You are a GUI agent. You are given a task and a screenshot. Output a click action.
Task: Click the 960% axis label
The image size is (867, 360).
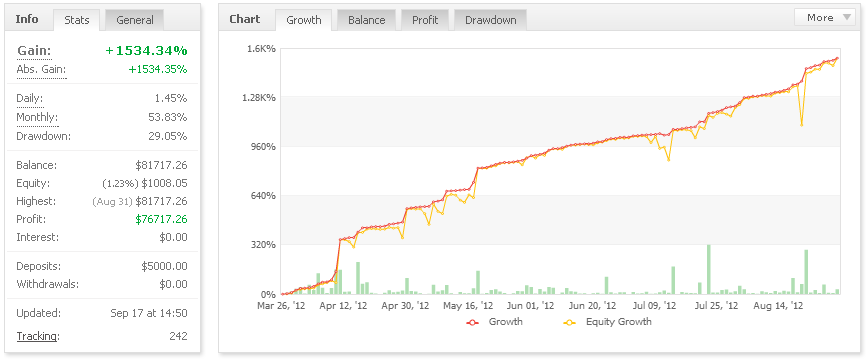[263, 147]
